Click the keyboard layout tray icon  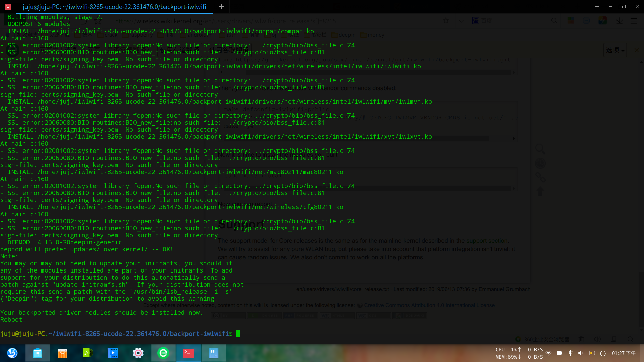[559, 353]
